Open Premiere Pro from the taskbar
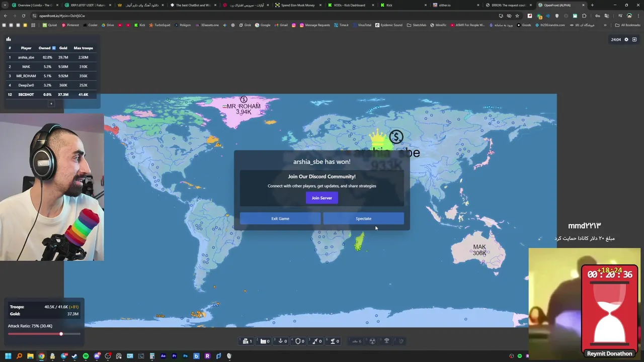Image resolution: width=644 pixels, height=362 pixels. (174, 356)
